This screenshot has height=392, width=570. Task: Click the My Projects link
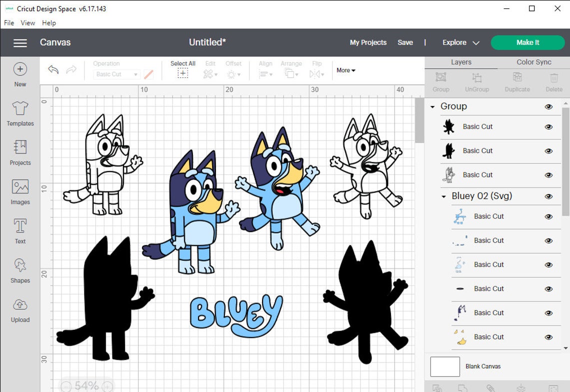click(368, 42)
